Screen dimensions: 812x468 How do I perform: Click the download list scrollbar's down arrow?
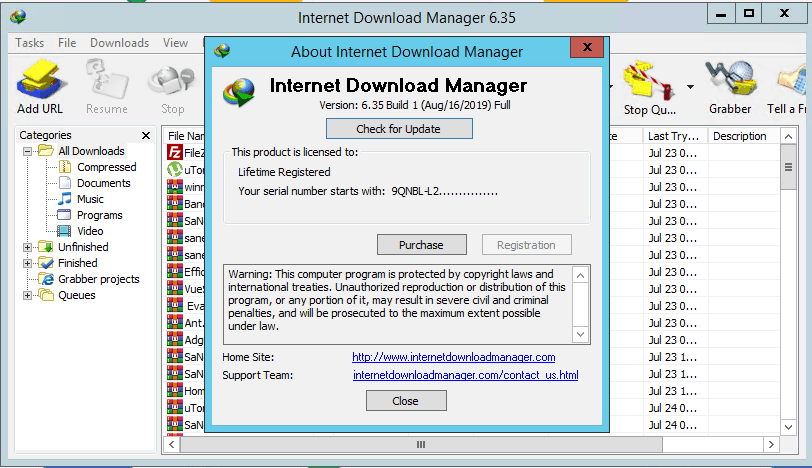788,427
